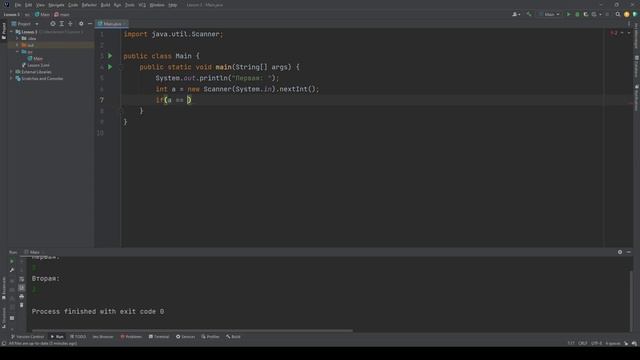640x360 pixels.
Task: Open the Navigate menu
Action: point(56,5)
